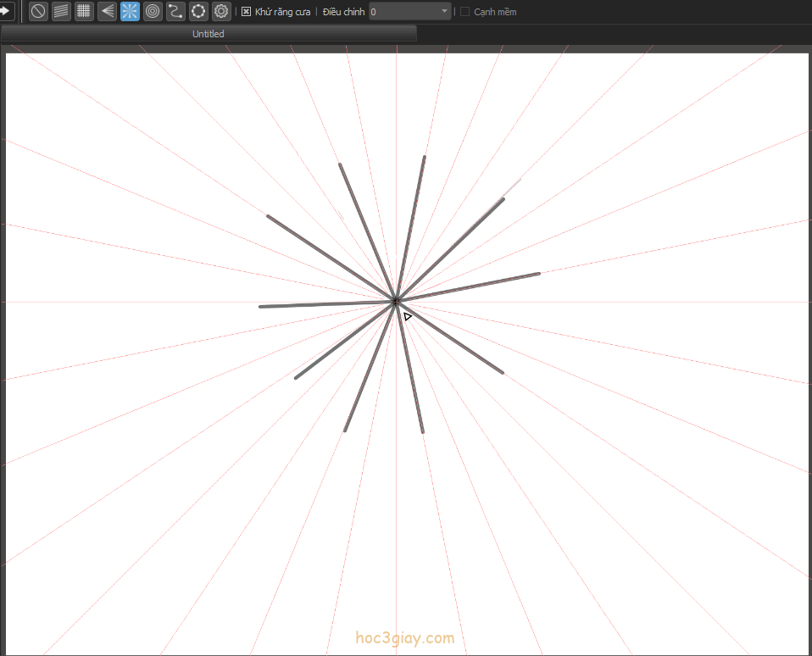Switch to the Untitled document tab
The height and width of the screenshot is (656, 812).
click(209, 34)
